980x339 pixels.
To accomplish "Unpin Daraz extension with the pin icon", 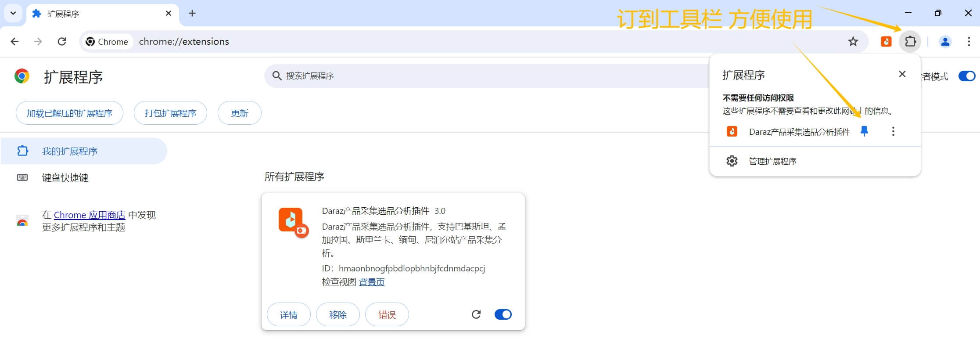I will (864, 131).
